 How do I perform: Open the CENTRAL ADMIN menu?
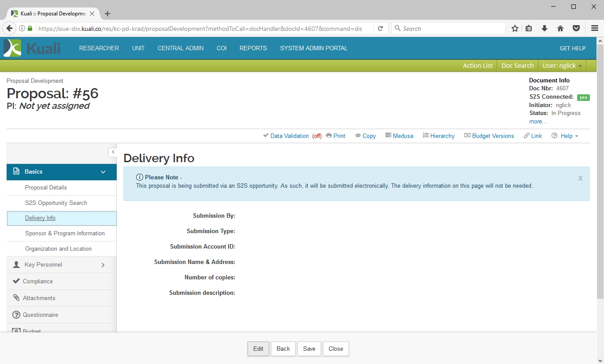181,48
